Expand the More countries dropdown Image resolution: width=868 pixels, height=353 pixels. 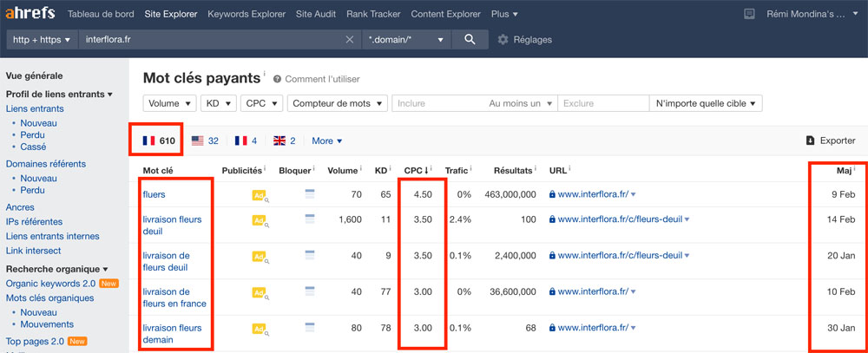point(327,141)
